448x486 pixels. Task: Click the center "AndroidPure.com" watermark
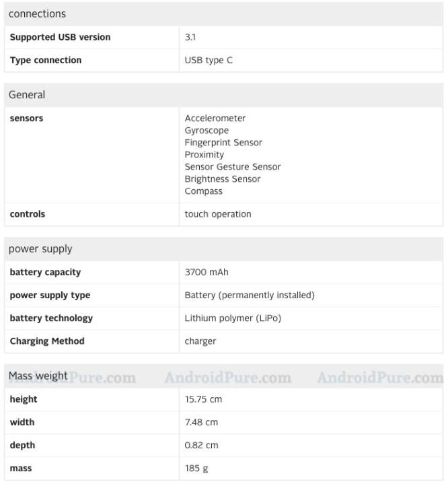coord(228,378)
